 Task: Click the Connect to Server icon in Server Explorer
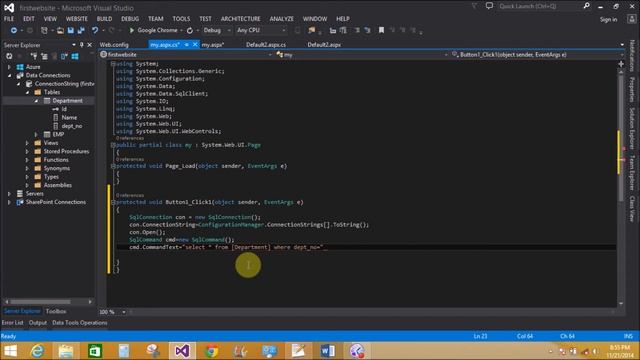point(44,56)
